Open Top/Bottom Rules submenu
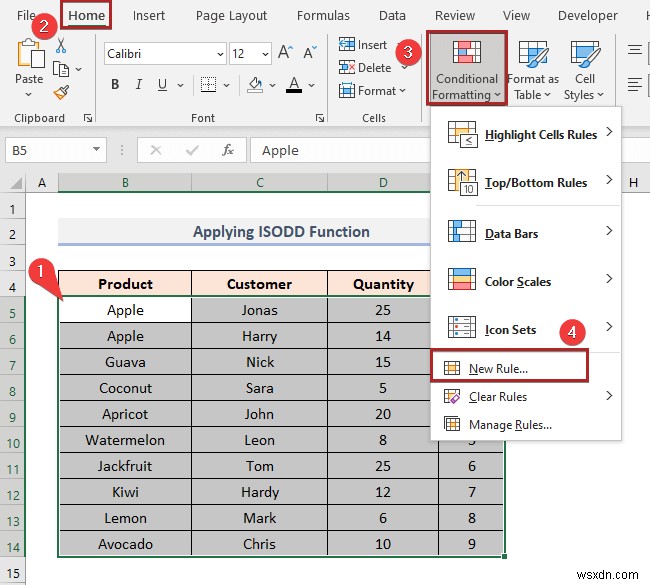The width and height of the screenshot is (650, 585). tap(526, 182)
